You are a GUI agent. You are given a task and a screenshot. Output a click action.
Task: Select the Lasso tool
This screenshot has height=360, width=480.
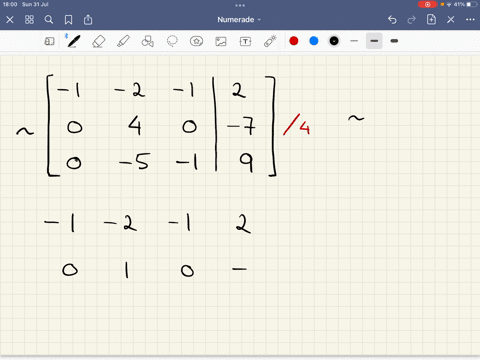pyautogui.click(x=172, y=41)
